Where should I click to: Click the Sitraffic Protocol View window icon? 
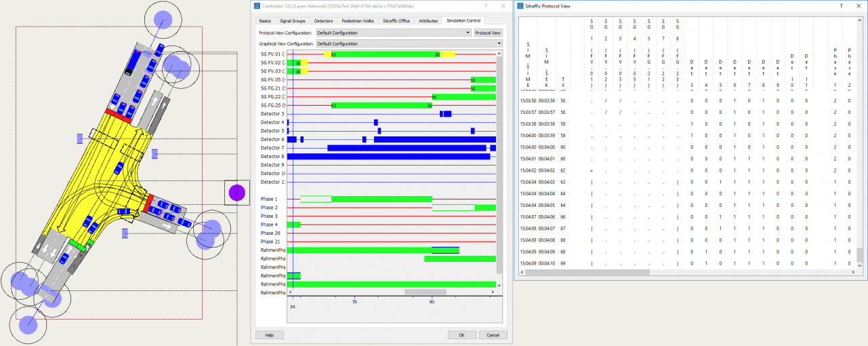click(x=520, y=5)
